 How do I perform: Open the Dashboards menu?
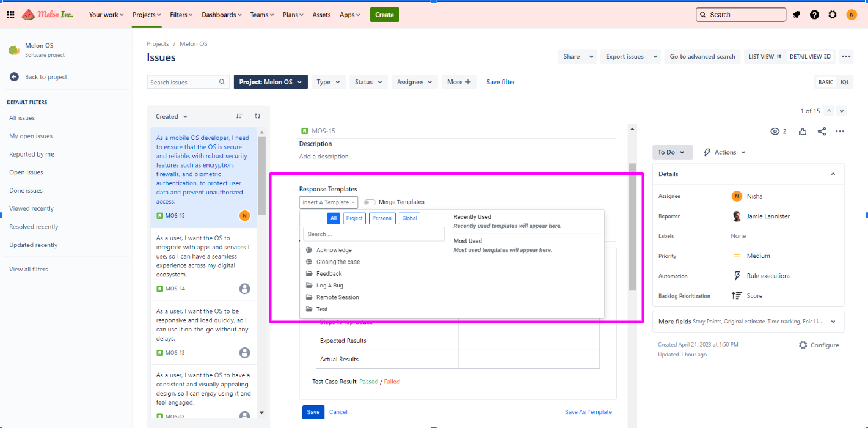(x=221, y=15)
